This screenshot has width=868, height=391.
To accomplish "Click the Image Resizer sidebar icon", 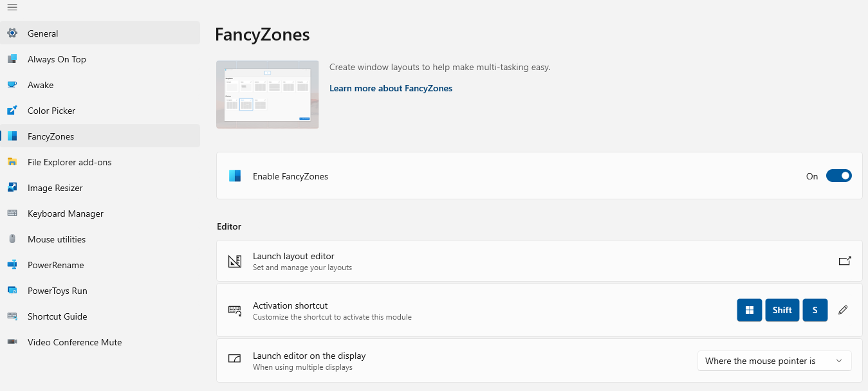I will pyautogui.click(x=12, y=188).
